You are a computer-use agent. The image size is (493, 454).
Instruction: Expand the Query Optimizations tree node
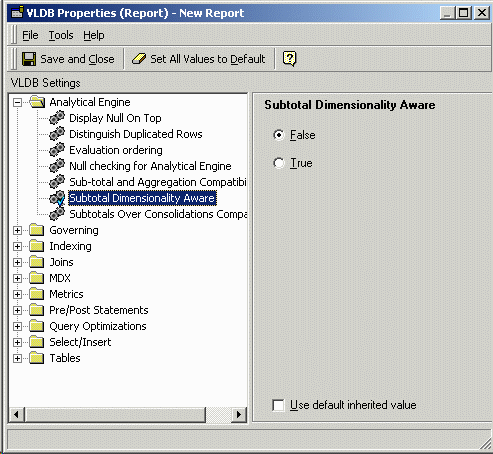[x=18, y=326]
